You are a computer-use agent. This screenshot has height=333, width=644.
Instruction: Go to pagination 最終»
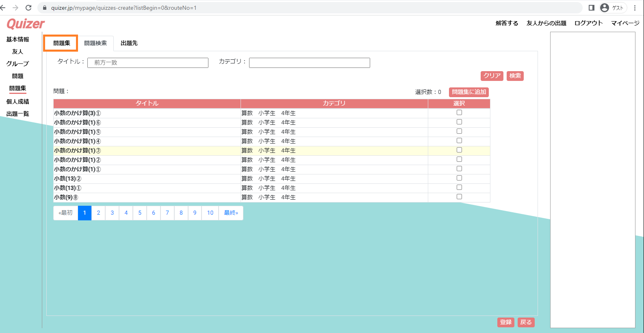point(231,213)
